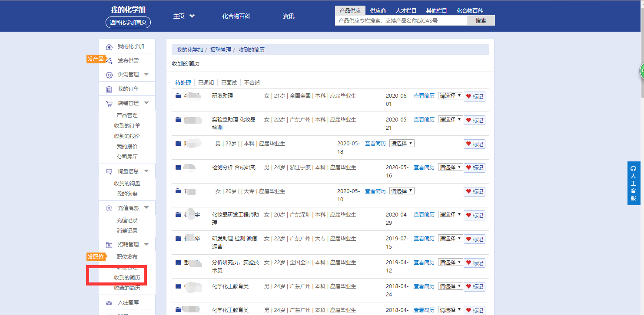Image resolution: width=644 pixels, height=315 pixels.
Task: Click the chat bubble icon beside 询盘信息
Action: [x=109, y=172]
